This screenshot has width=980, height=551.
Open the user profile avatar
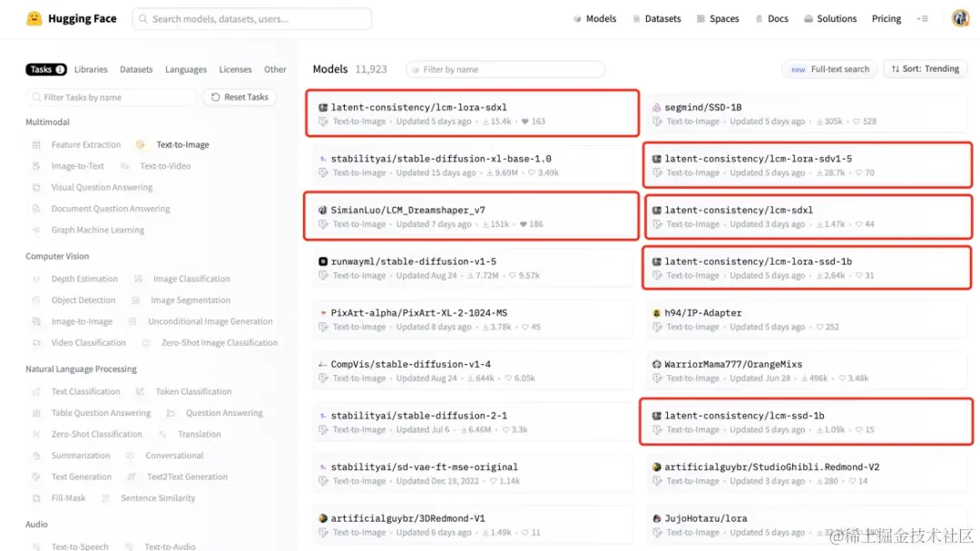click(960, 18)
